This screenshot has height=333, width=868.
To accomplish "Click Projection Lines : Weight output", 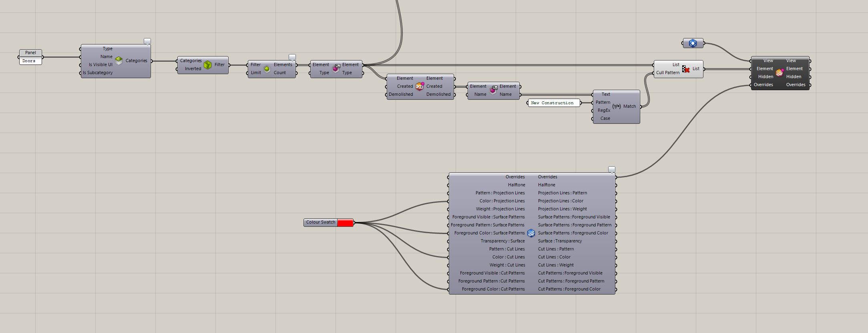I will [563, 209].
